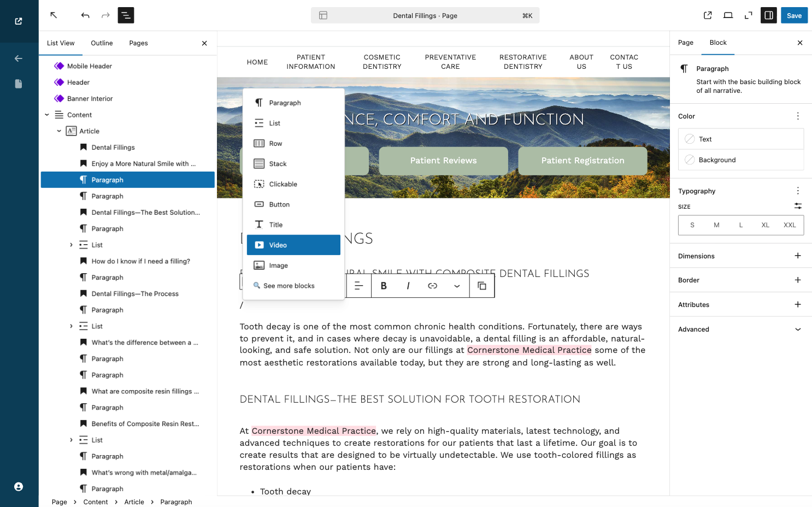Expand the List below Dental Fillings—The Process paragraph
Image resolution: width=812 pixels, height=507 pixels.
(71, 326)
